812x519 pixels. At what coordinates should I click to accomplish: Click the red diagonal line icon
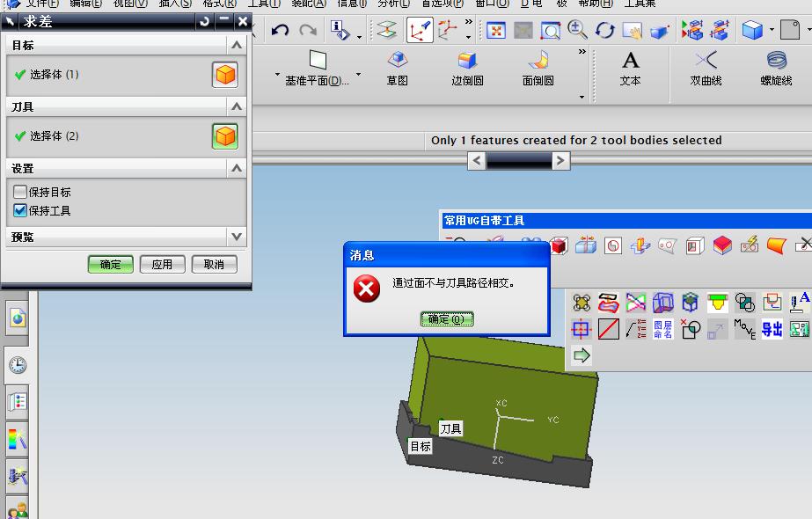(609, 329)
